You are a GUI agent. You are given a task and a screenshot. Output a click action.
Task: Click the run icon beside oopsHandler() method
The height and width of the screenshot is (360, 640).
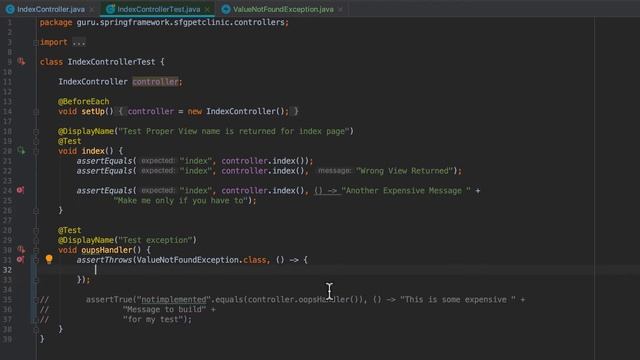(x=21, y=250)
